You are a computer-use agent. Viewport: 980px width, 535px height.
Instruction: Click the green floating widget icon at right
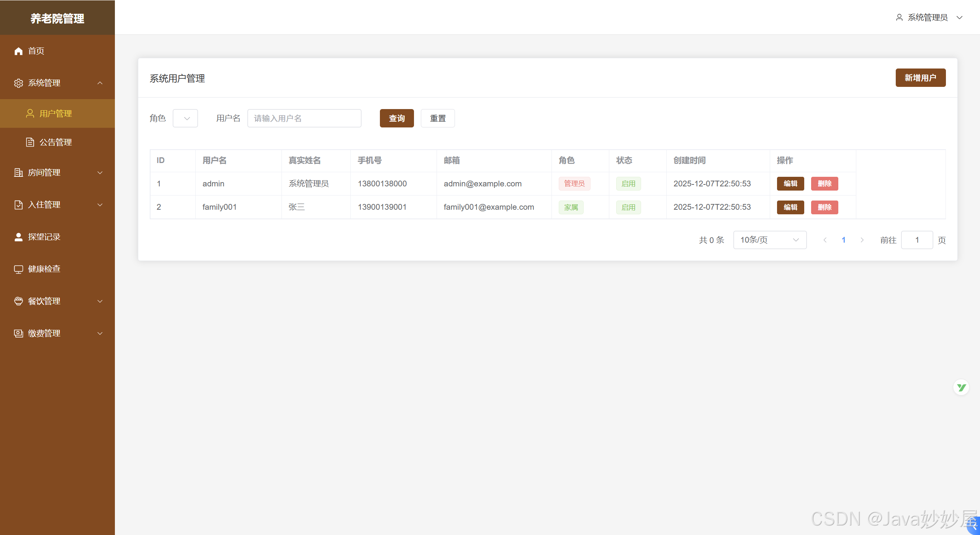point(961,388)
